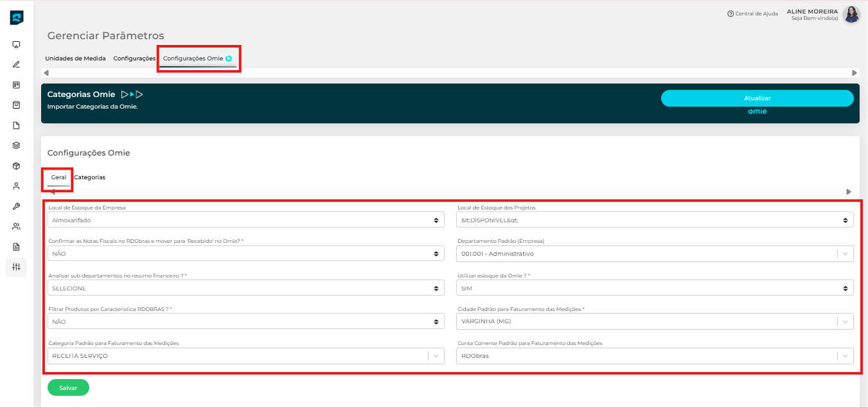Viewport: 868px width, 408px height.
Task: Click the sliders parameters sidebar icon
Action: pos(16,267)
